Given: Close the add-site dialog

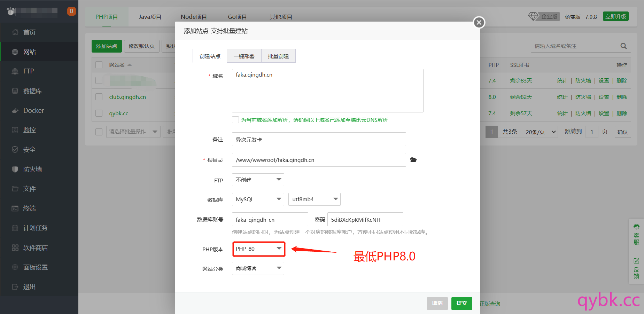Looking at the screenshot, I should 479,23.
